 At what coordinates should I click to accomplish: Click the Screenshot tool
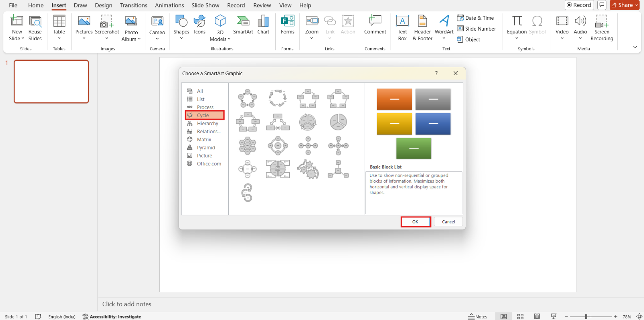click(x=107, y=27)
